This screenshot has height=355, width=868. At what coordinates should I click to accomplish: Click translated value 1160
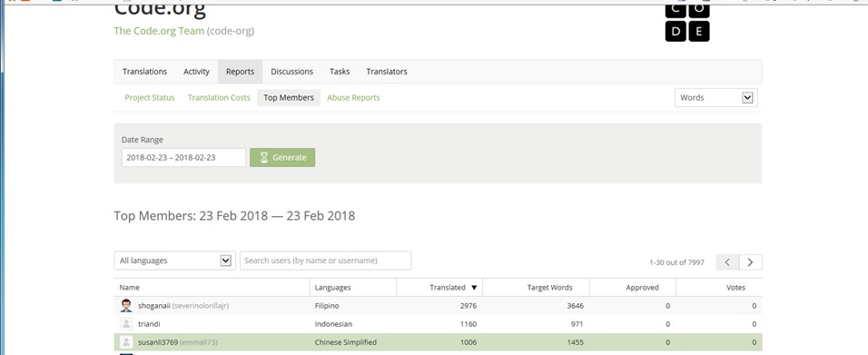click(469, 324)
